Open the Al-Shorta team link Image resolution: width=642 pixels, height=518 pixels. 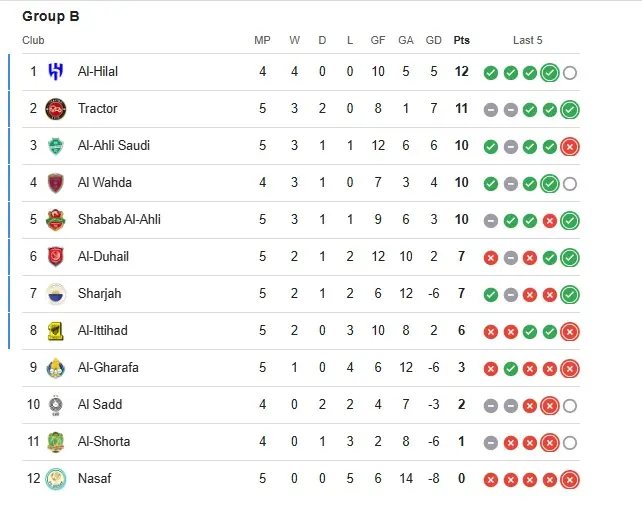tap(104, 442)
